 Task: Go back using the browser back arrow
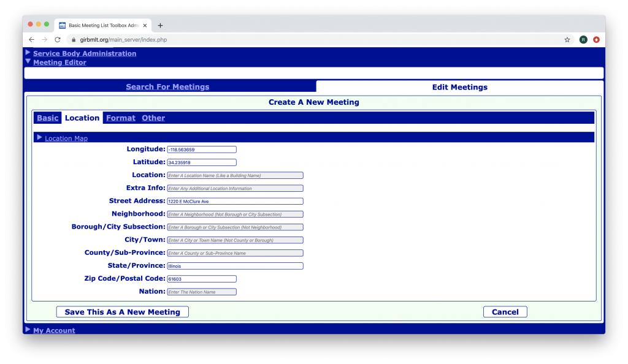click(x=32, y=40)
